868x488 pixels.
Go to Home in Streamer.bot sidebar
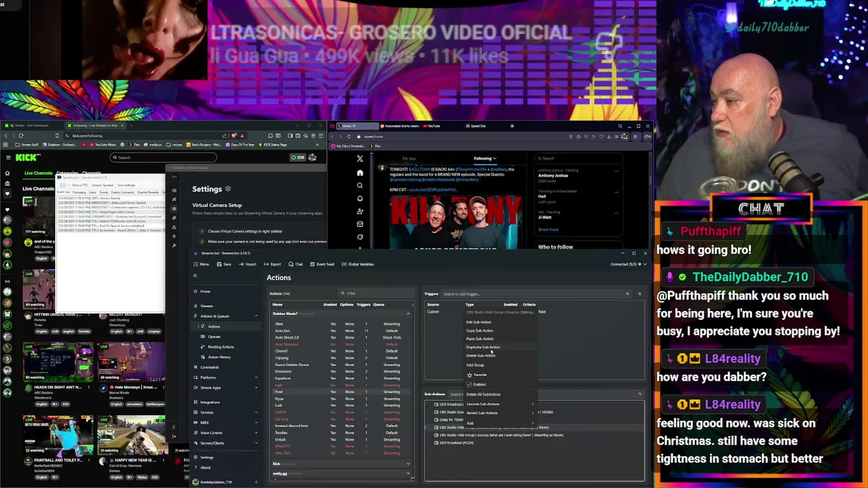click(x=205, y=291)
